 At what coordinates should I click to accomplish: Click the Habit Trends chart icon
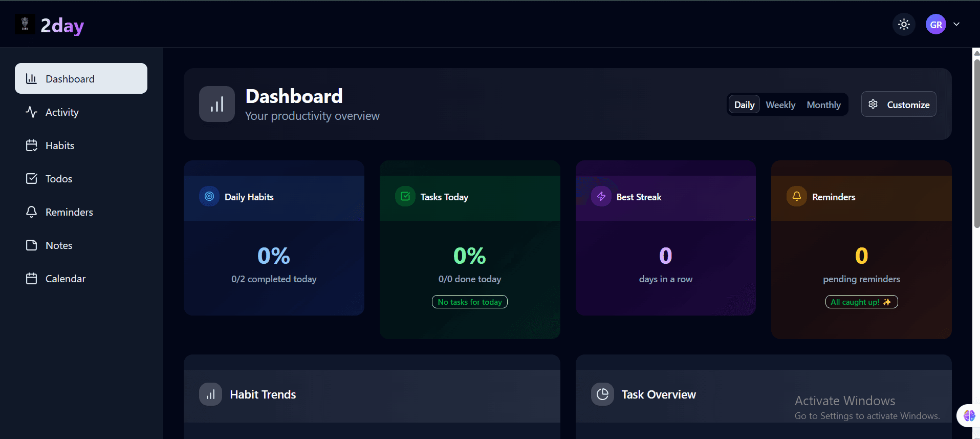coord(210,394)
